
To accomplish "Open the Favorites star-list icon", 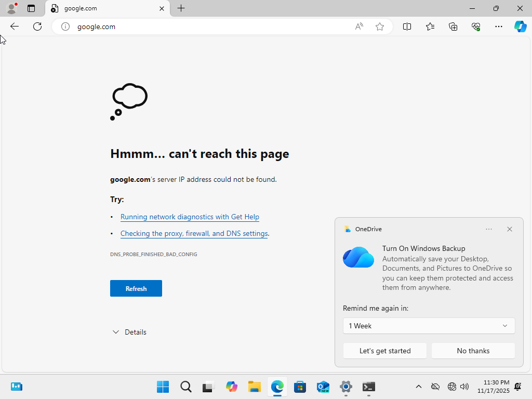I will 430,26.
